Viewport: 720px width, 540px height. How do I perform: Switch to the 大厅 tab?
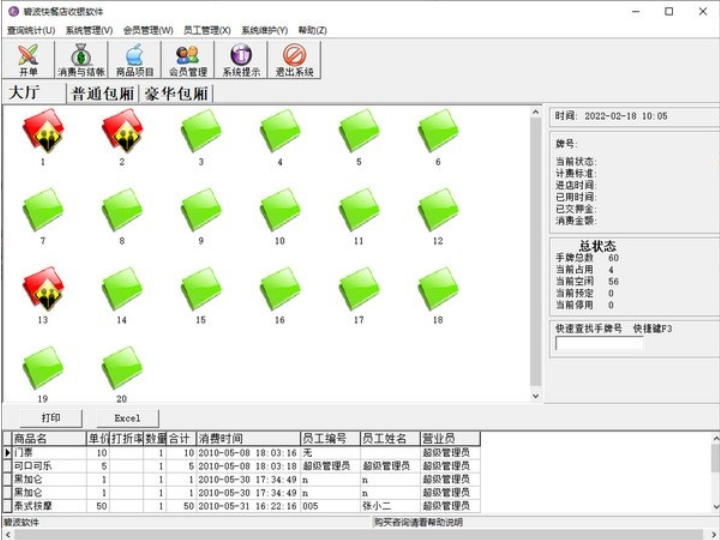click(x=34, y=93)
